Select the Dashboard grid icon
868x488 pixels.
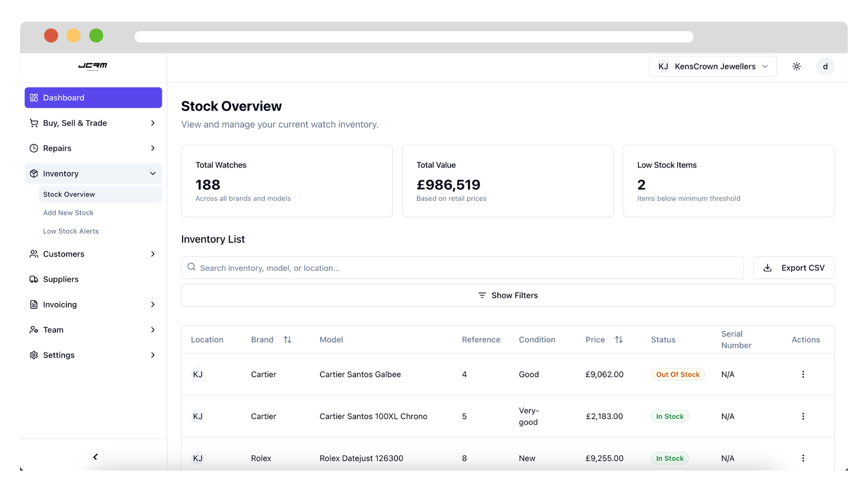point(33,98)
